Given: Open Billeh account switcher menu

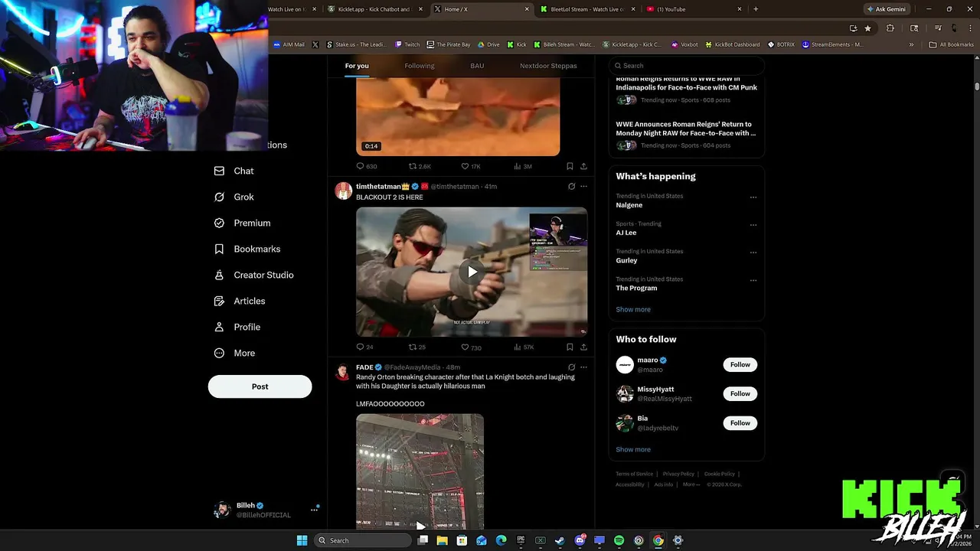Looking at the screenshot, I should pos(314,509).
